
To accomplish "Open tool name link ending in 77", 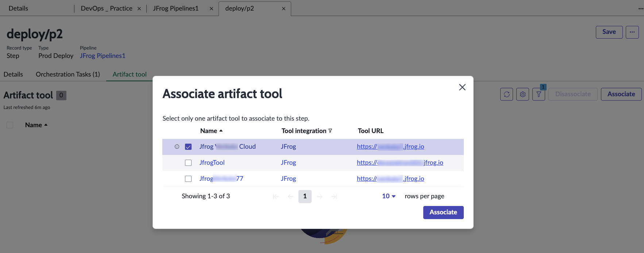I will (221, 179).
